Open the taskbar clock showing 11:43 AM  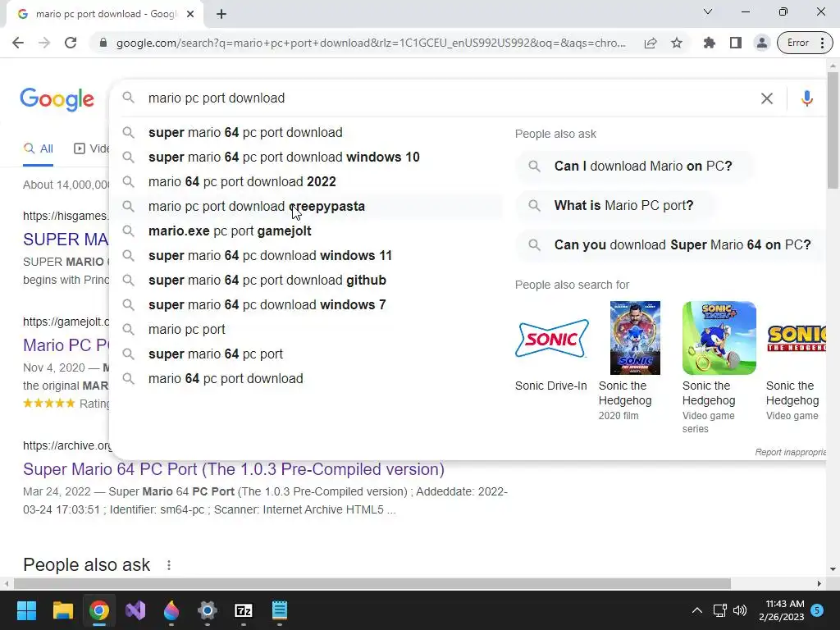point(782,610)
